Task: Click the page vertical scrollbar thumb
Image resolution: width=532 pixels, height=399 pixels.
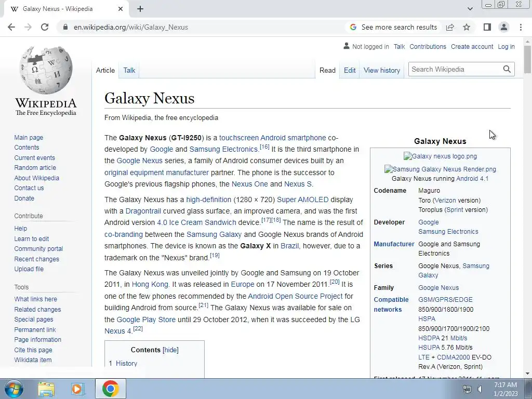Action: pos(528,59)
